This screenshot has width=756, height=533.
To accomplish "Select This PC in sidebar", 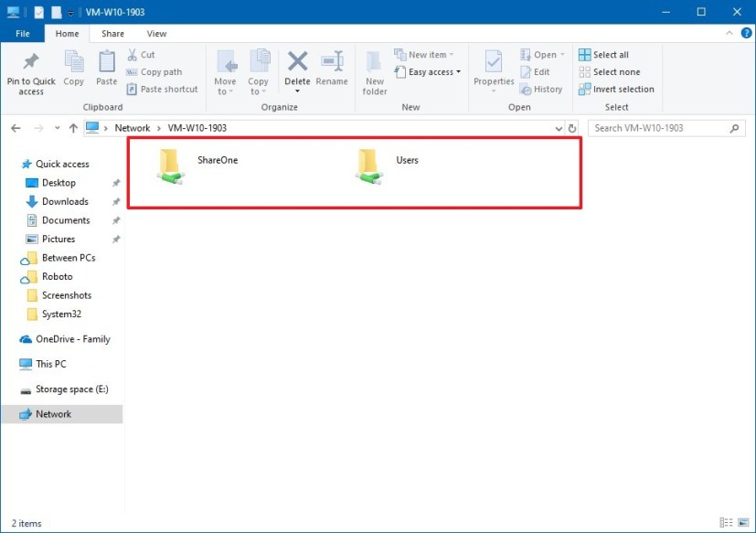I will click(x=42, y=364).
